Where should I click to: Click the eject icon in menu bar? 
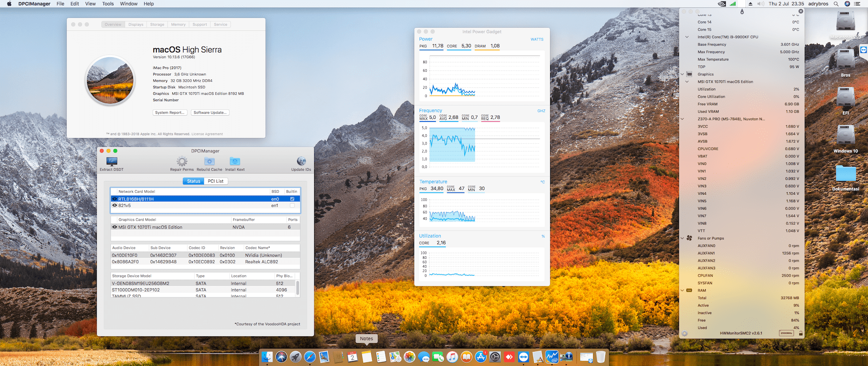[750, 4]
